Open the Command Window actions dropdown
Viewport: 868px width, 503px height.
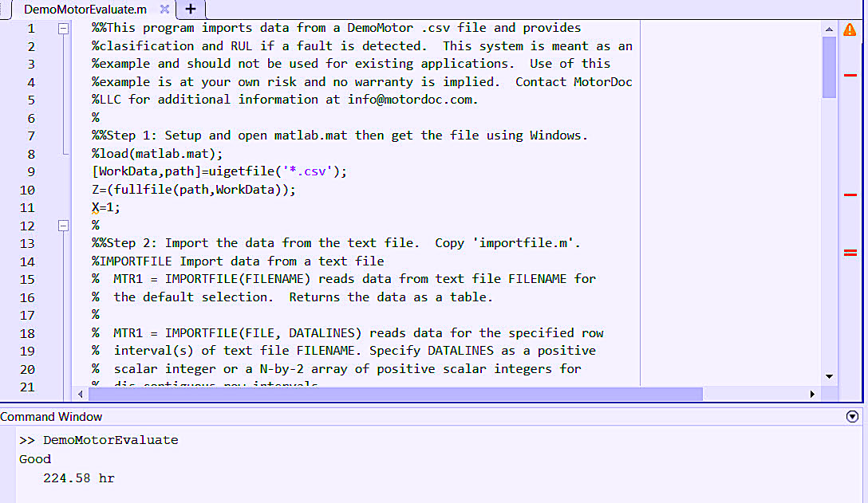point(853,417)
